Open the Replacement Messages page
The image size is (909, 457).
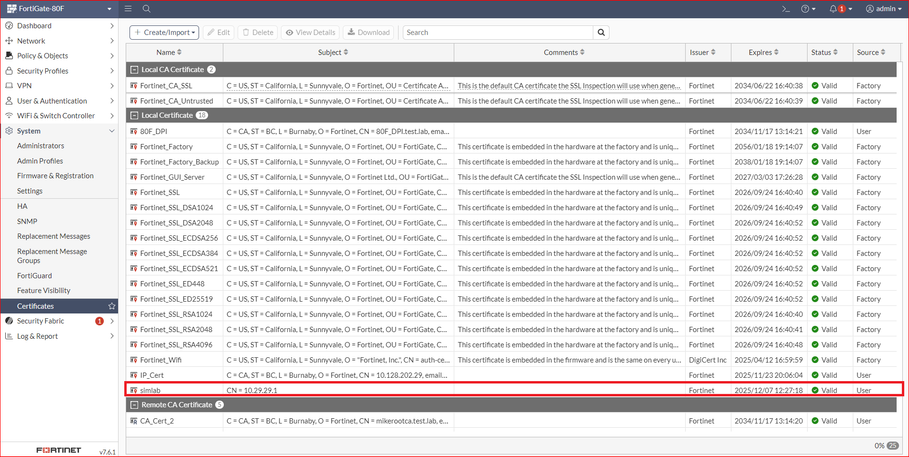pos(53,236)
